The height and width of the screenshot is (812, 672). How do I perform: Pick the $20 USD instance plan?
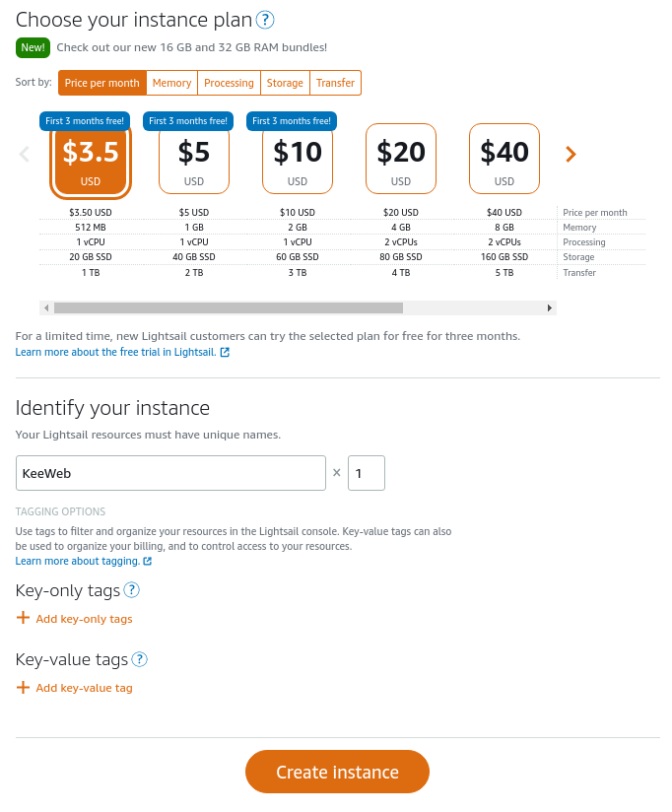[401, 158]
